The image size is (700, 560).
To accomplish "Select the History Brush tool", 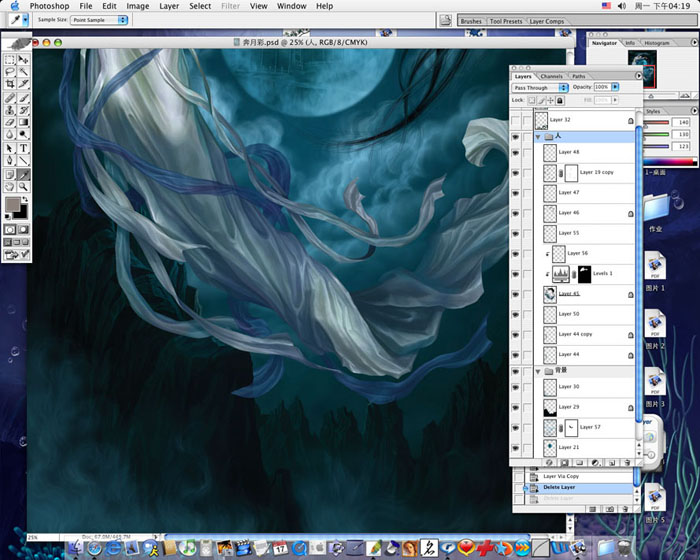I will pos(23,110).
